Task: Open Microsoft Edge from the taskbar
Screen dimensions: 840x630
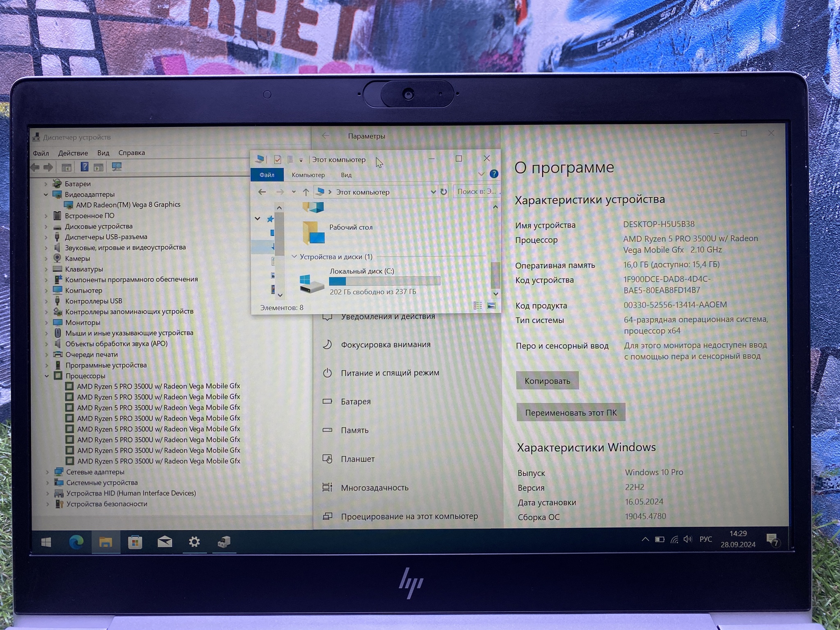Action: tap(76, 542)
